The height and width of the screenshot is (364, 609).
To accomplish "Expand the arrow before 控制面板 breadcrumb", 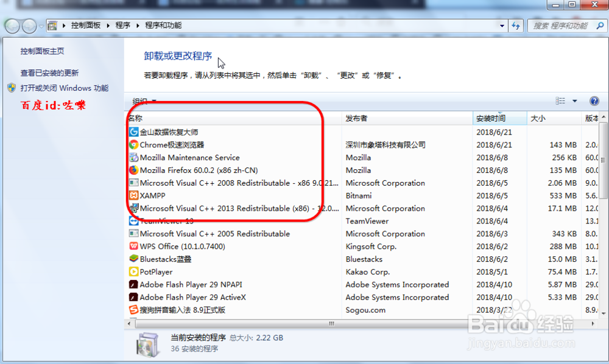I will pyautogui.click(x=64, y=26).
